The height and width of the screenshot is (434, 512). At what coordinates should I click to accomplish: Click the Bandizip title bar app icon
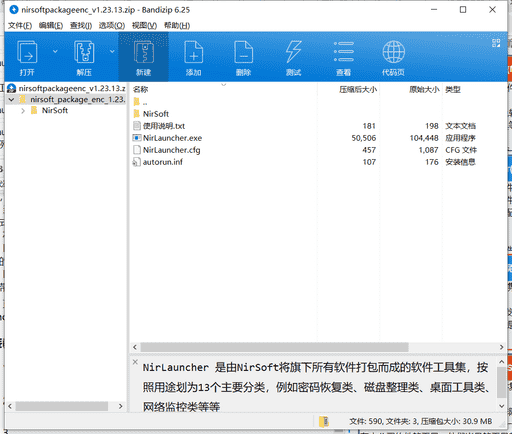[x=14, y=10]
